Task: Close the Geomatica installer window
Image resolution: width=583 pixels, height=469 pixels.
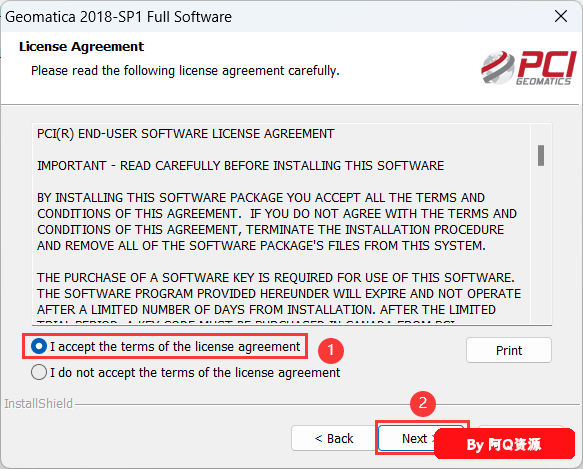Action: 561,16
